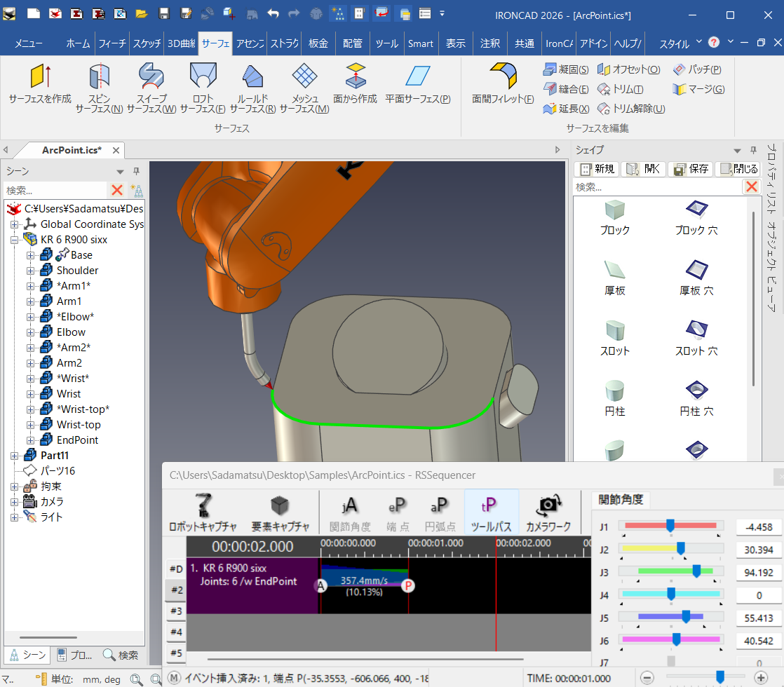Screen dimensions: 784x687
Task: Click the シェイプ catalog search field
Action: coord(658,187)
